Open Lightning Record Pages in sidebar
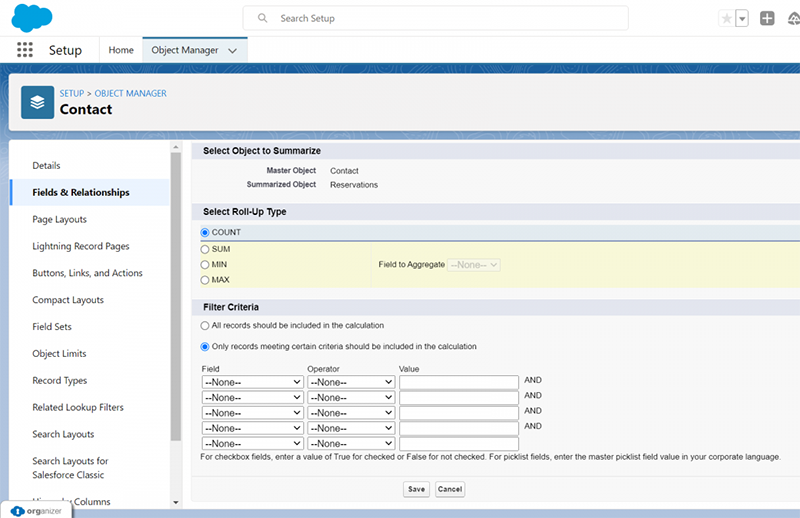The height and width of the screenshot is (518, 800). (81, 246)
